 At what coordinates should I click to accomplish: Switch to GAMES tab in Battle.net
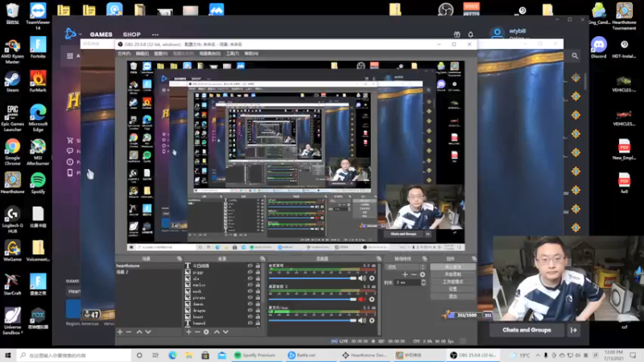click(101, 35)
